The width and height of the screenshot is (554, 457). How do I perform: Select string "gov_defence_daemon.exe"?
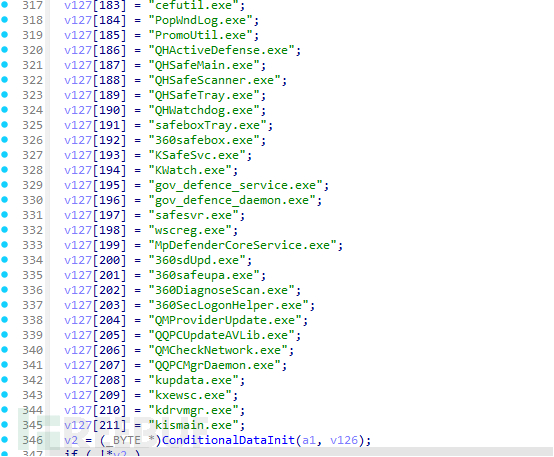coord(232,200)
